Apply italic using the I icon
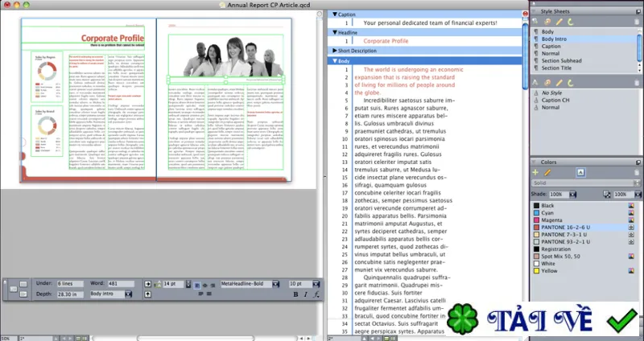This screenshot has width=644, height=341. tap(306, 294)
